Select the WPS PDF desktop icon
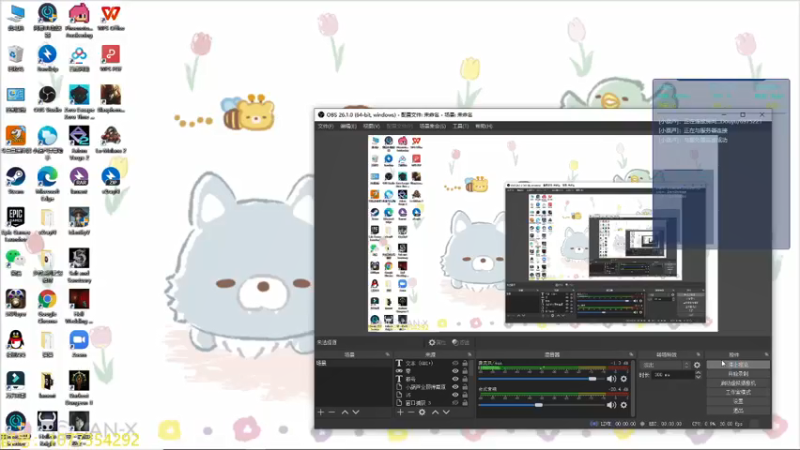Image resolution: width=800 pixels, height=450 pixels. (111, 58)
